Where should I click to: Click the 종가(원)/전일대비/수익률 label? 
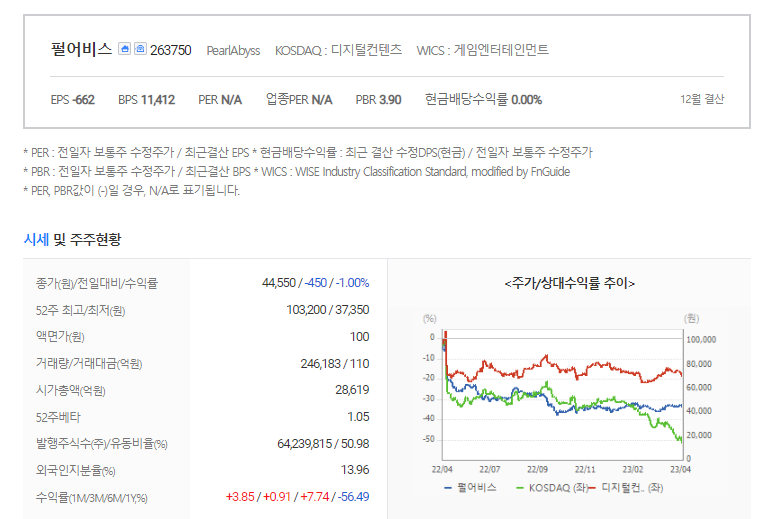[x=97, y=283]
